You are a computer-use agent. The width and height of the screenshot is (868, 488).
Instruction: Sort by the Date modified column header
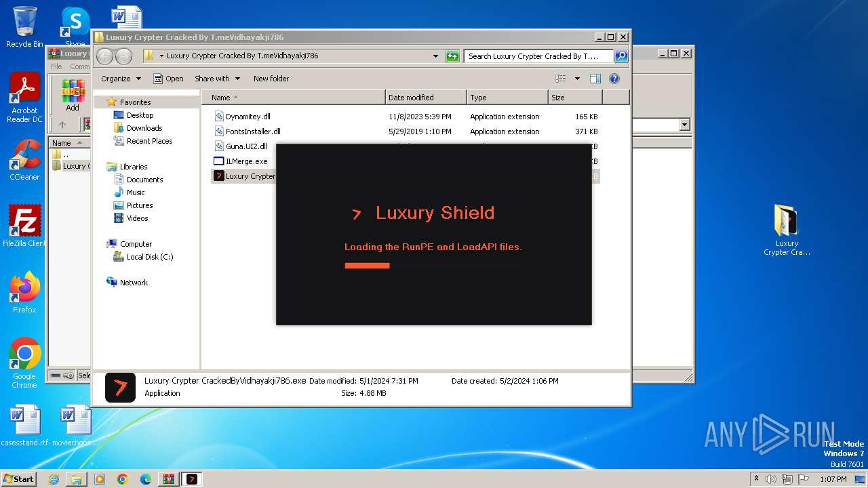(x=426, y=98)
